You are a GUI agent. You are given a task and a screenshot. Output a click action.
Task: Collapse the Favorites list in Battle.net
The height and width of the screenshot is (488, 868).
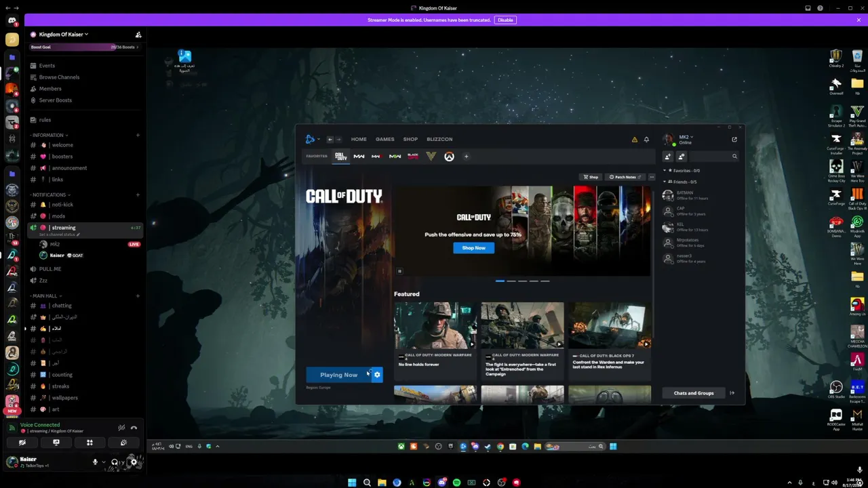click(x=665, y=171)
